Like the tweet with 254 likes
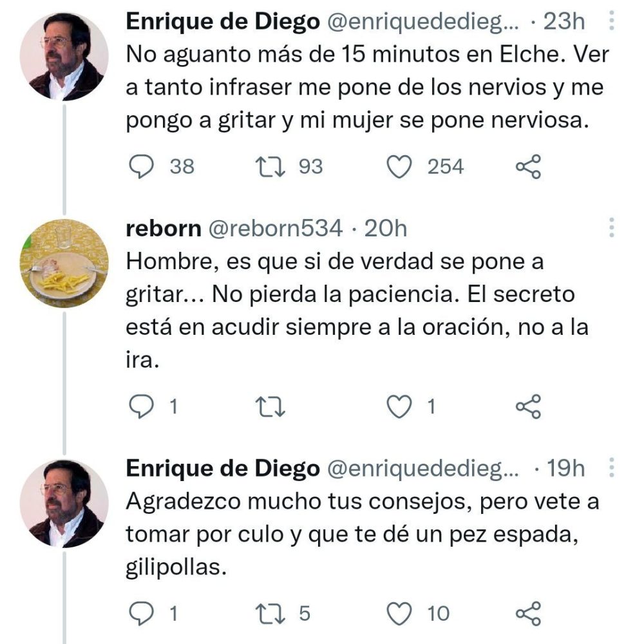Image resolution: width=644 pixels, height=644 pixels. pyautogui.click(x=400, y=166)
